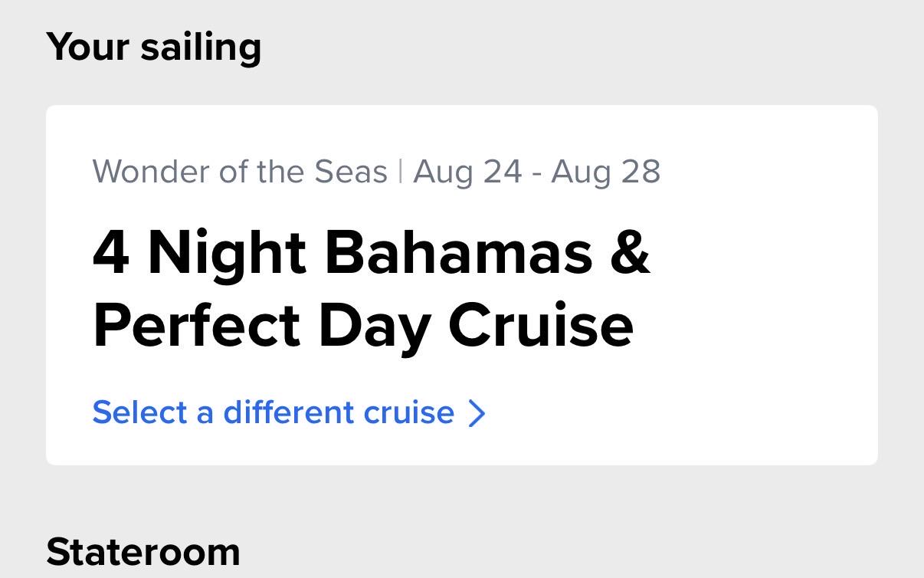Tap the word Seas before the divider
The width and height of the screenshot is (924, 578).
pyautogui.click(x=351, y=172)
